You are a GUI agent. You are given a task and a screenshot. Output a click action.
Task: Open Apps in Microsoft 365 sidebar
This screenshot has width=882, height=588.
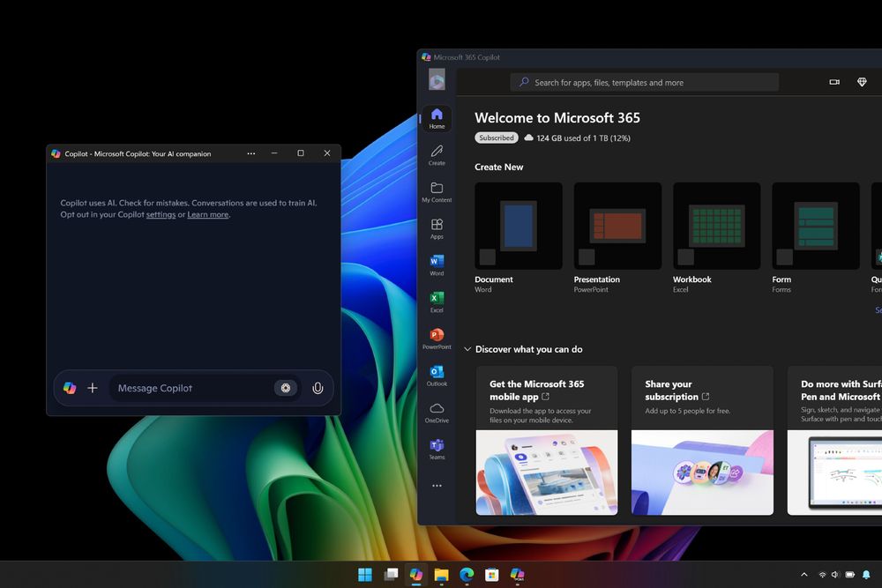437,229
